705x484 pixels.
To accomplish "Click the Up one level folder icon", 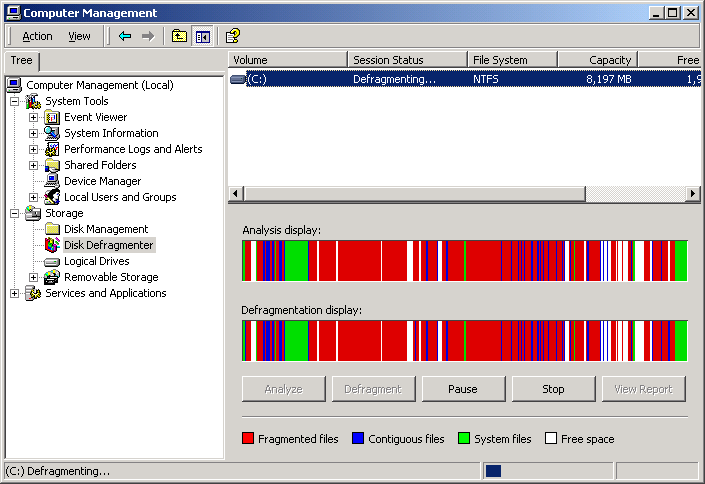I will click(x=179, y=36).
